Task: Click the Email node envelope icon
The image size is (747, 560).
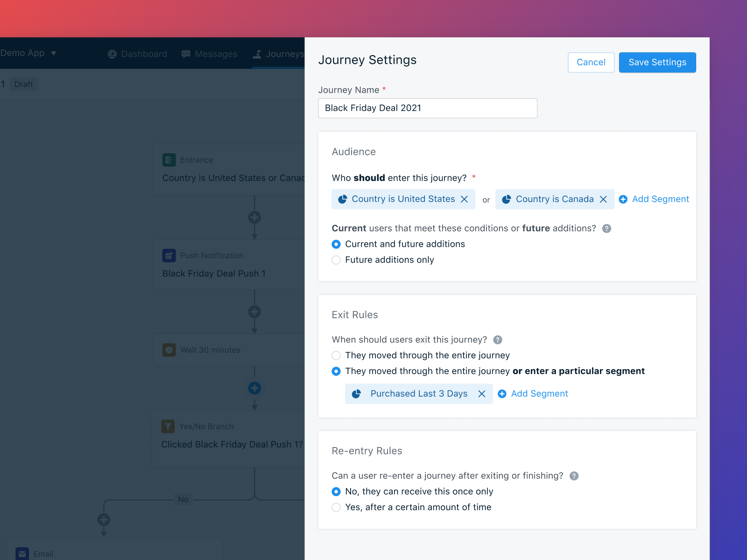Action: (x=22, y=554)
